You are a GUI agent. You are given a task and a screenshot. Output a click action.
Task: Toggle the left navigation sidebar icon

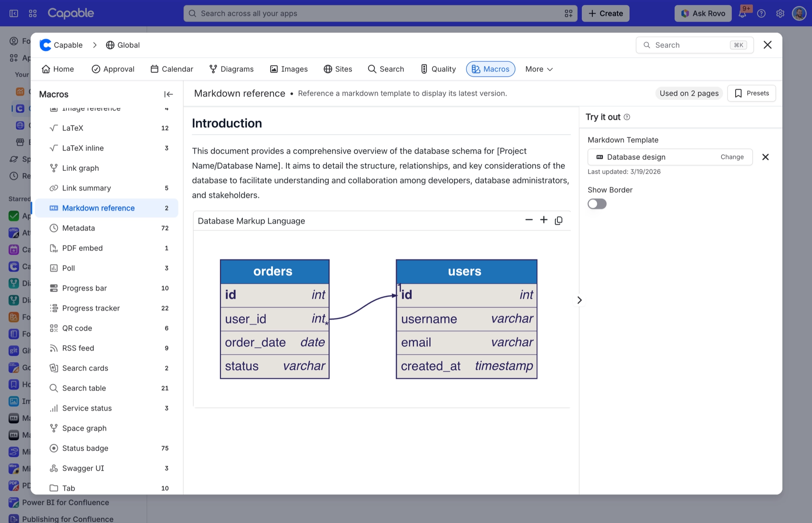pos(14,13)
